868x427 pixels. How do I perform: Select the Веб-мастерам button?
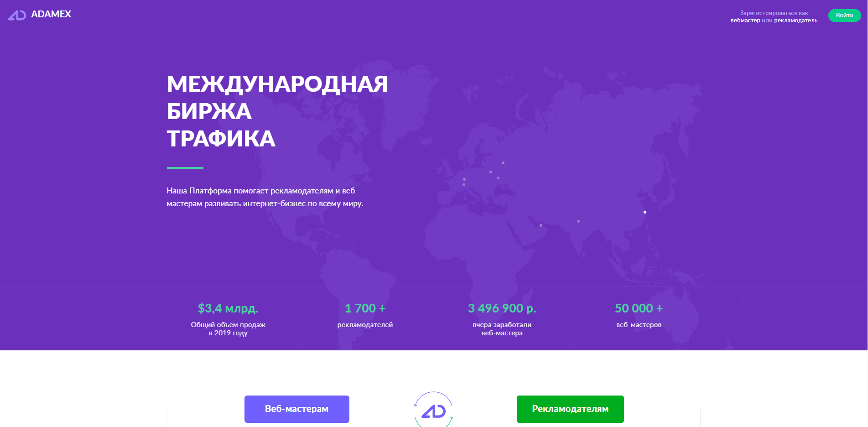click(x=296, y=409)
